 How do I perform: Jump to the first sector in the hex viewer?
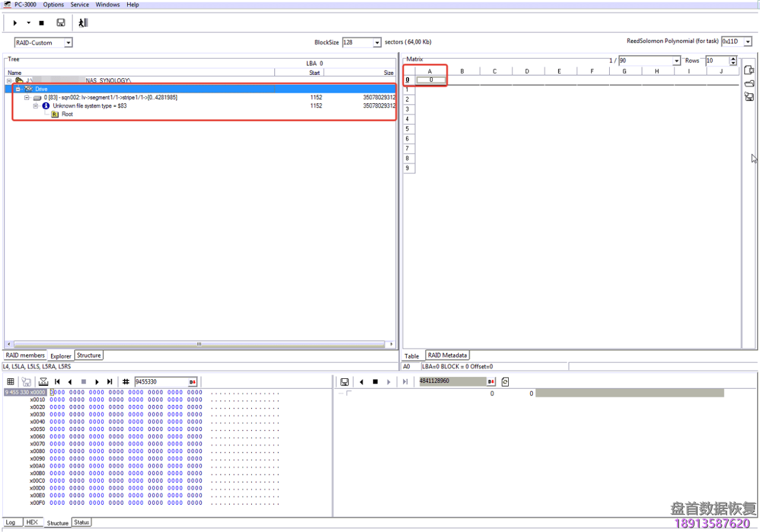(x=58, y=382)
